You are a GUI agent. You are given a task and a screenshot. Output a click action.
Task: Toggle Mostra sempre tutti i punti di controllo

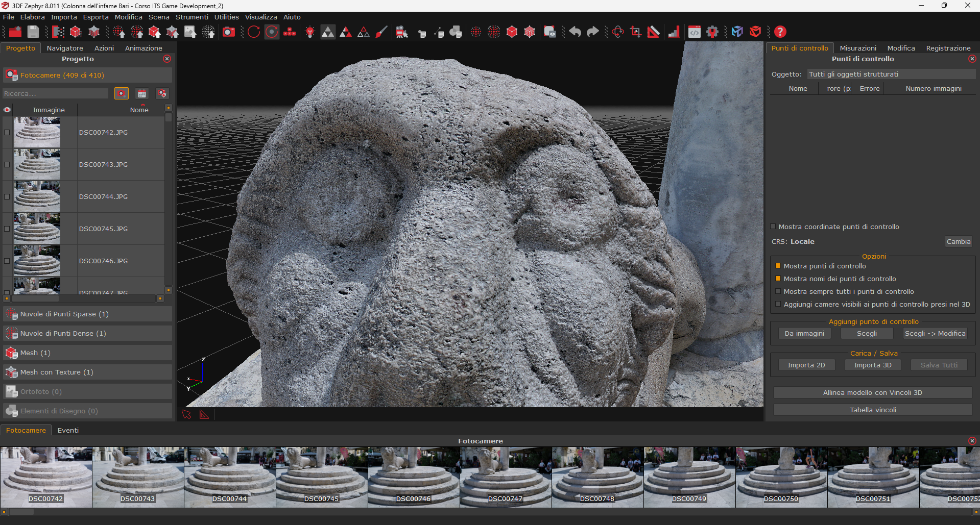778,291
